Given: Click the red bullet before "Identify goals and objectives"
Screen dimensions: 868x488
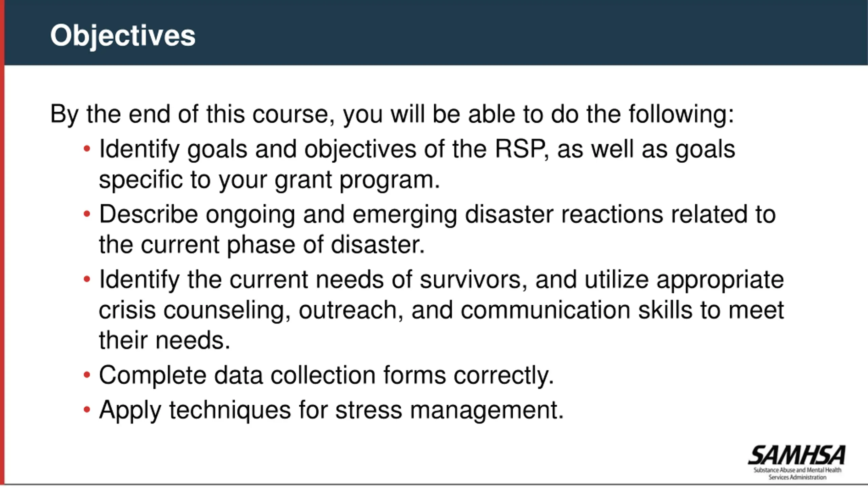Looking at the screenshot, I should [x=87, y=148].
